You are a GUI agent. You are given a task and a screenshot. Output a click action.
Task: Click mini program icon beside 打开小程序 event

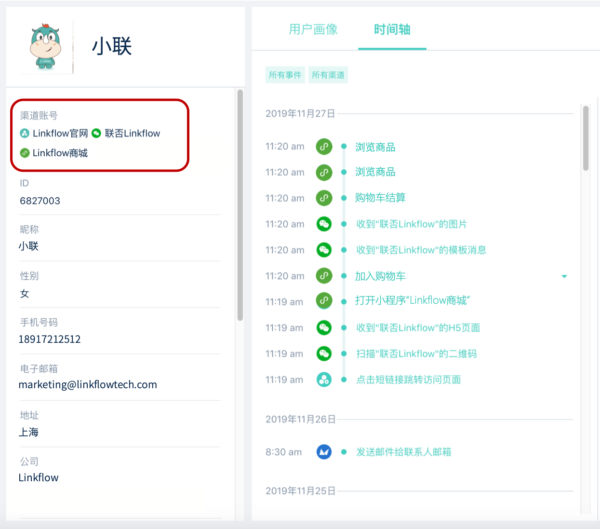tap(324, 301)
